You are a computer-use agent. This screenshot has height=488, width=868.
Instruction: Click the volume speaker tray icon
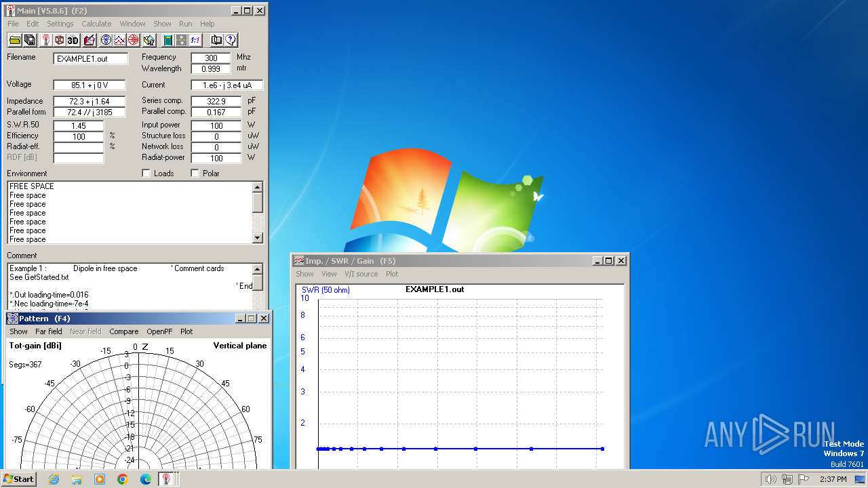[x=770, y=479]
